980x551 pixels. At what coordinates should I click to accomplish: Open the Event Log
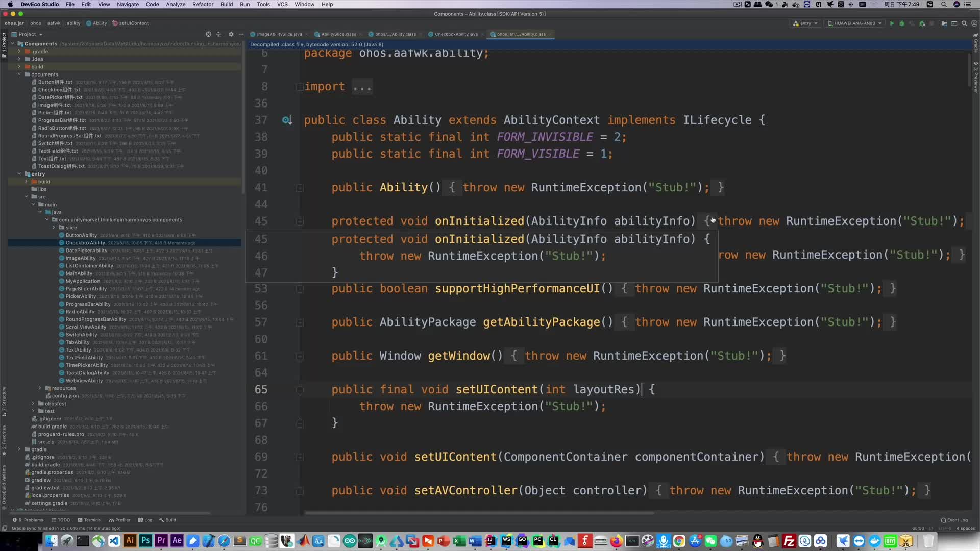point(954,520)
